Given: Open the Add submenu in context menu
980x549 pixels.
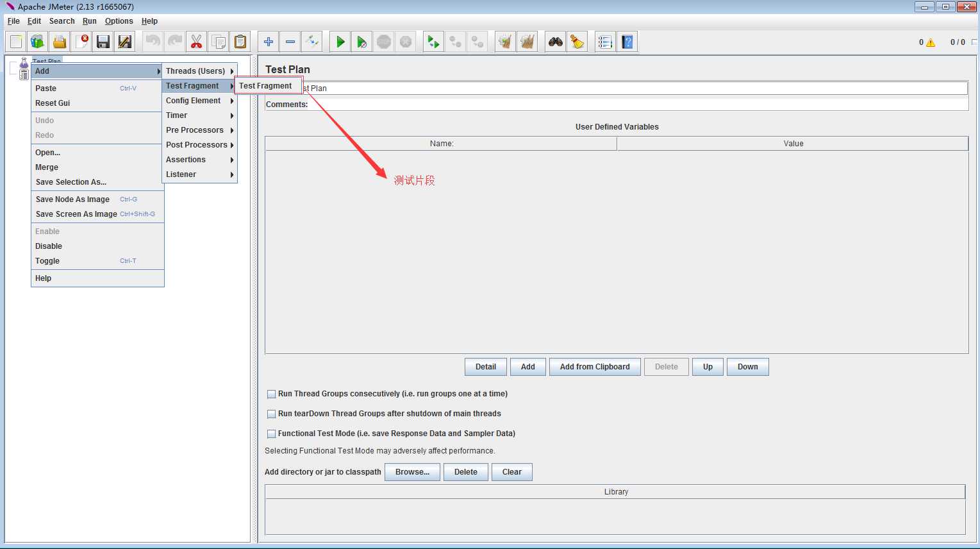Looking at the screenshot, I should tap(97, 71).
